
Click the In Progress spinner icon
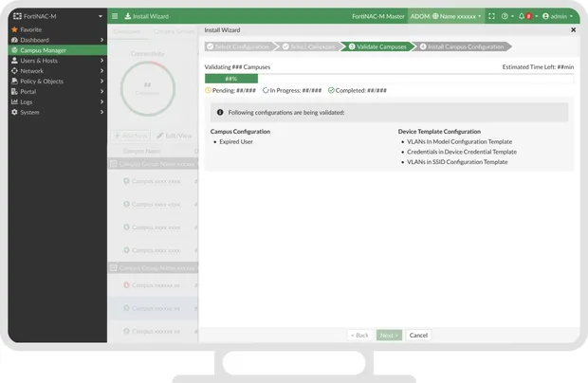click(266, 90)
